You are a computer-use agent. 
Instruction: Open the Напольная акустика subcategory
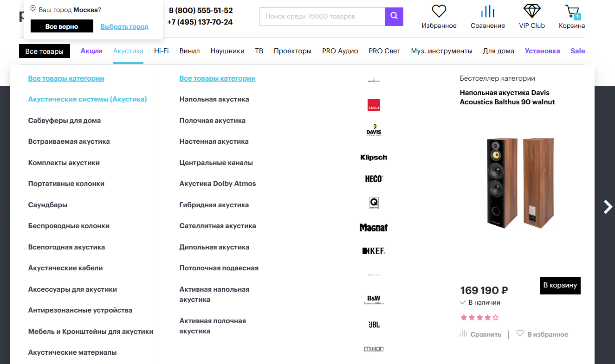coord(214,99)
